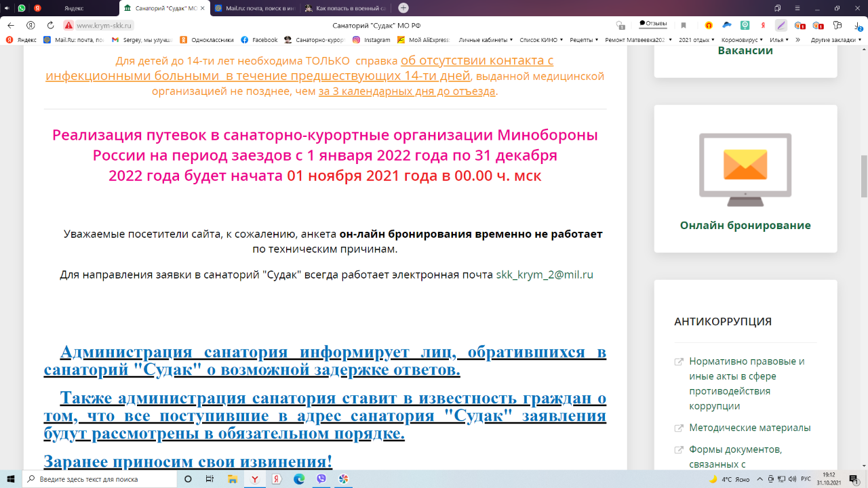Open File Explorer in the taskbar
Viewport: 868px width, 488px height.
[x=232, y=479]
